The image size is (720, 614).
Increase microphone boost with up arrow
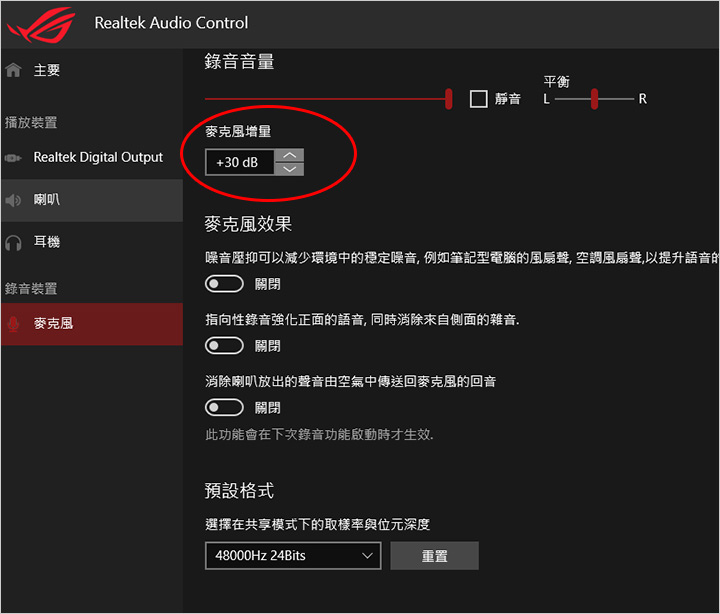(x=289, y=155)
